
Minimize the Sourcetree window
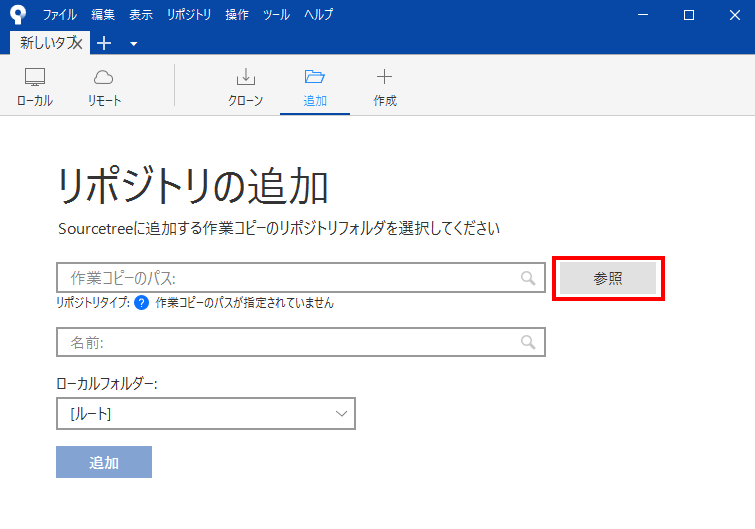643,15
